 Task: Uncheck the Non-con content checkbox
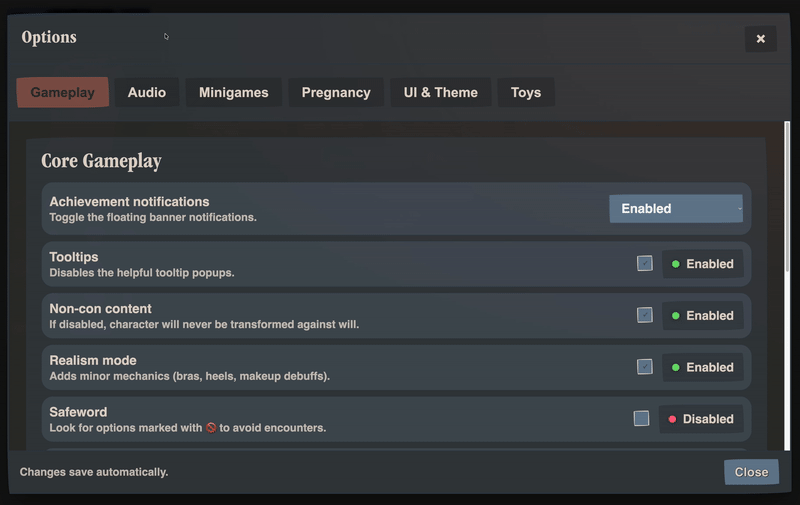[x=645, y=315]
